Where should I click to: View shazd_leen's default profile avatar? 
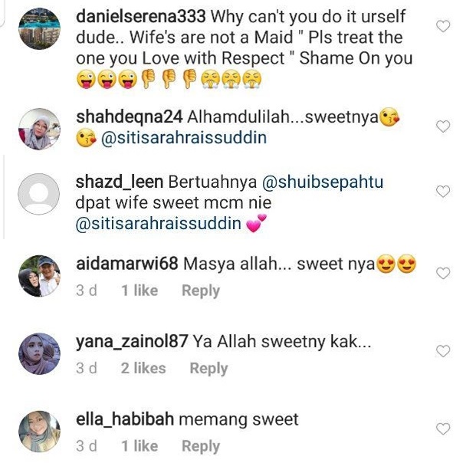pyautogui.click(x=39, y=194)
